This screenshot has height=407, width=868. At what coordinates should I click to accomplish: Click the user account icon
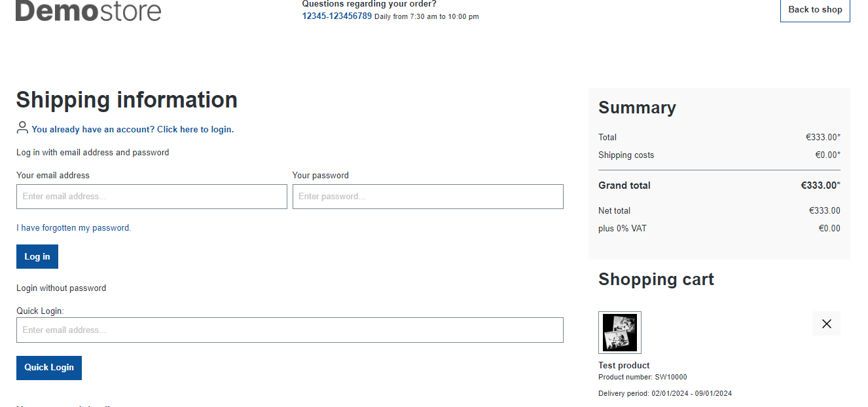(x=22, y=127)
